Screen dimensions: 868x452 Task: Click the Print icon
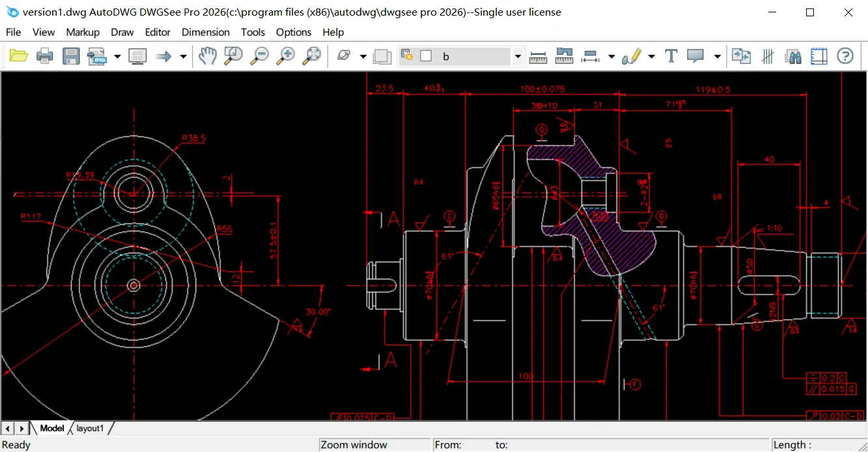point(44,56)
